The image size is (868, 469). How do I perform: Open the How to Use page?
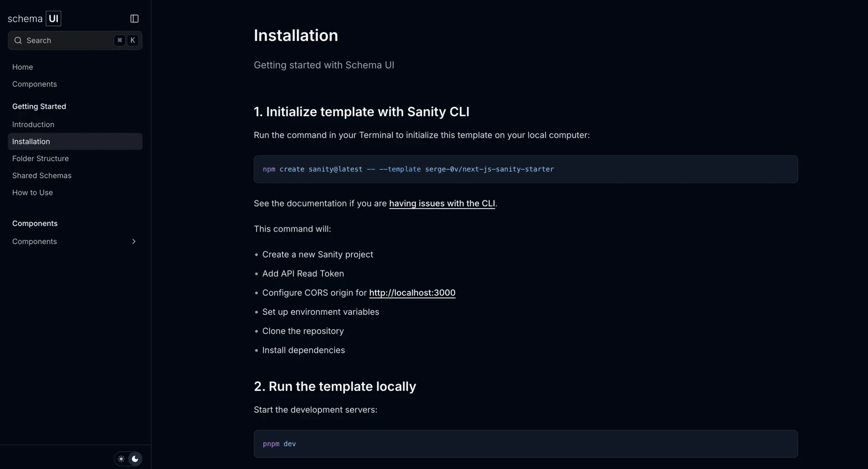click(x=33, y=193)
